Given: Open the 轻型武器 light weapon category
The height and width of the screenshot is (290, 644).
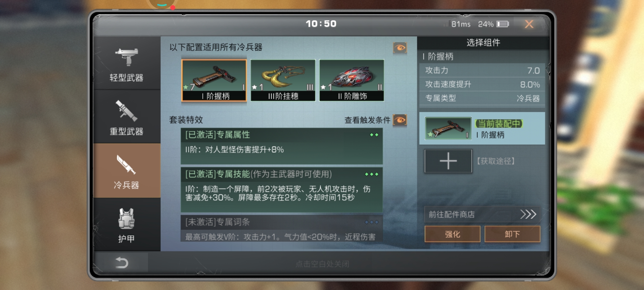Looking at the screenshot, I should click(127, 63).
